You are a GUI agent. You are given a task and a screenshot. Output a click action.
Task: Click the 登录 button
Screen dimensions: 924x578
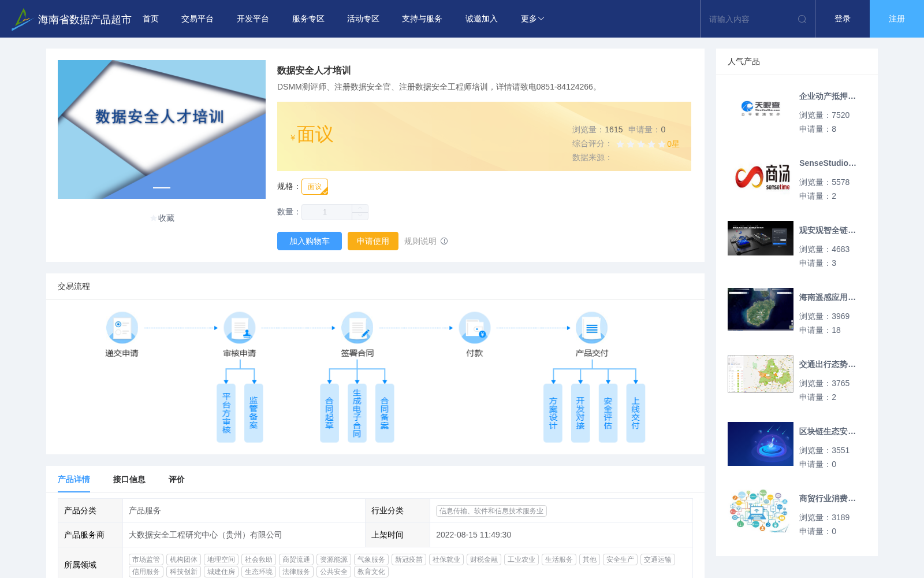843,19
